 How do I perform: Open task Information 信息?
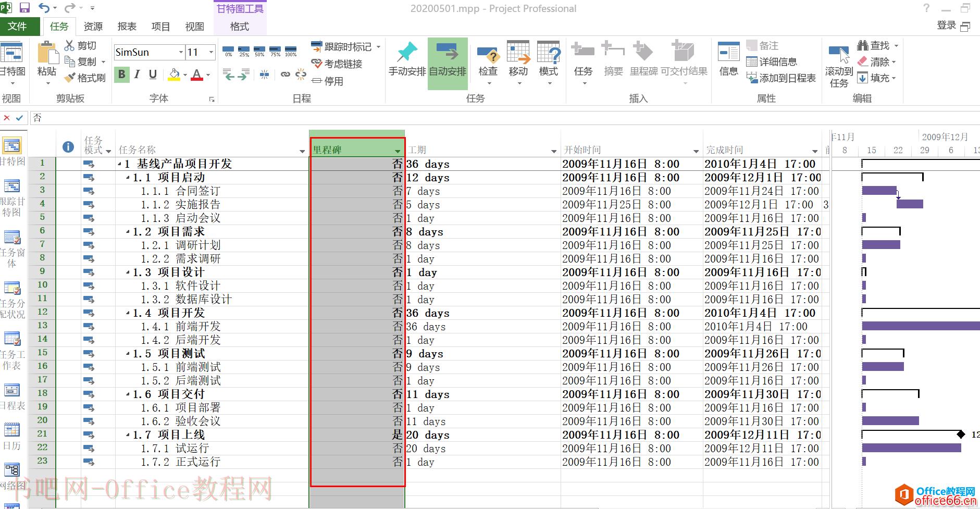[728, 59]
